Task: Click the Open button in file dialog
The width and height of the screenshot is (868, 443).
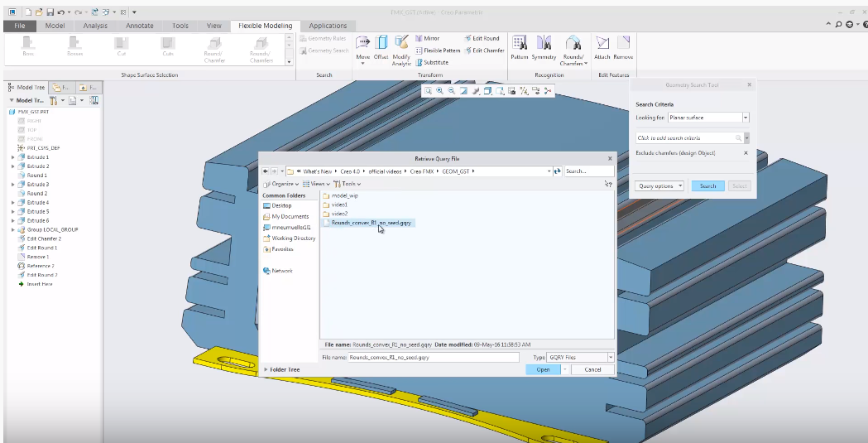Action: (543, 369)
